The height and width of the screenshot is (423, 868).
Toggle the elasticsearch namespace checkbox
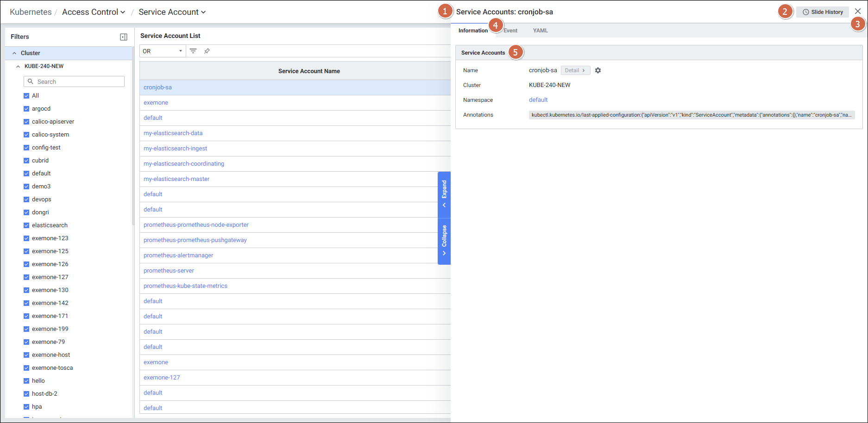26,225
